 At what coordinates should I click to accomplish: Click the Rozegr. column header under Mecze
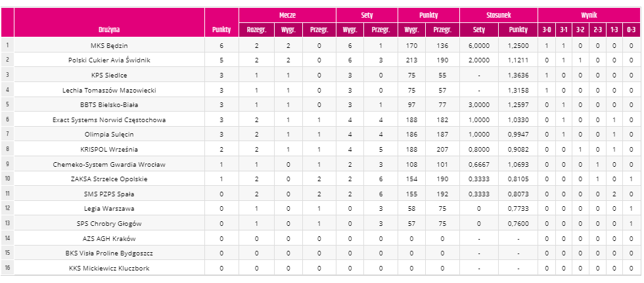point(257,30)
